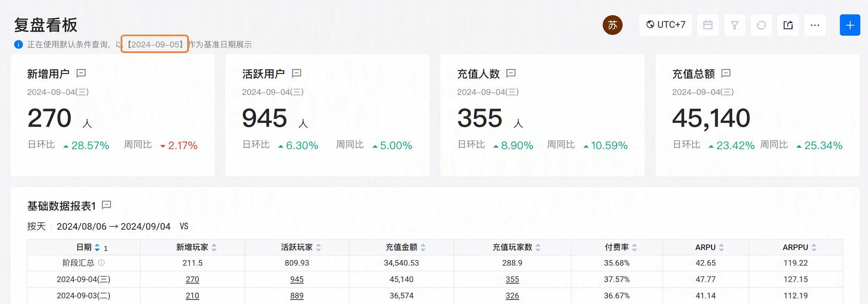The height and width of the screenshot is (304, 868).
Task: Open the 889 活跃玩家 link for 2024-09-03
Action: pyautogui.click(x=297, y=296)
